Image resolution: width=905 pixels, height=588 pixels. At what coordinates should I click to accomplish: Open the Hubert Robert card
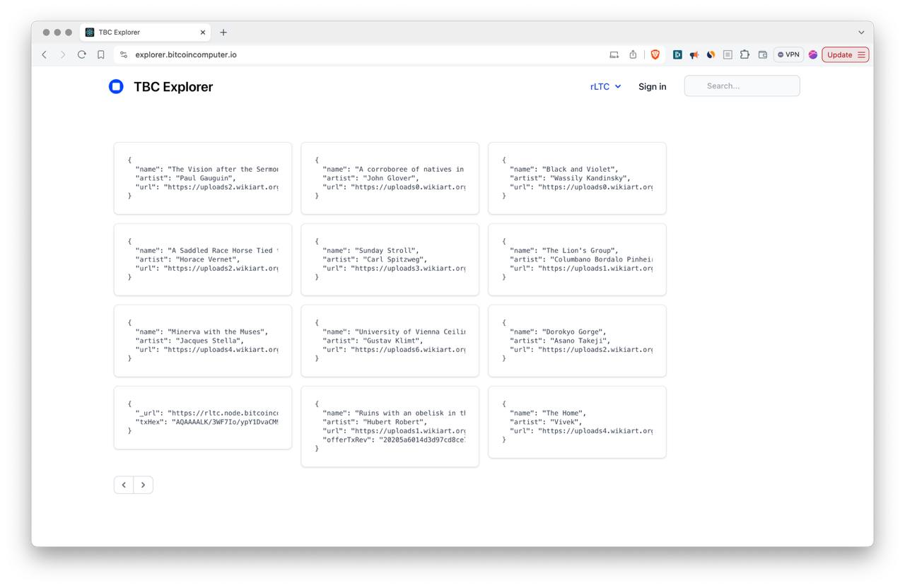(390, 426)
